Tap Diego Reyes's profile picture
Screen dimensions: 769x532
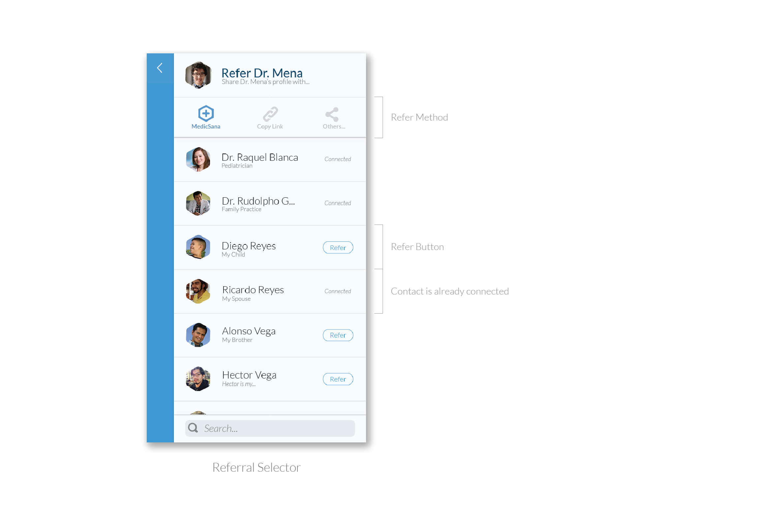pyautogui.click(x=198, y=247)
